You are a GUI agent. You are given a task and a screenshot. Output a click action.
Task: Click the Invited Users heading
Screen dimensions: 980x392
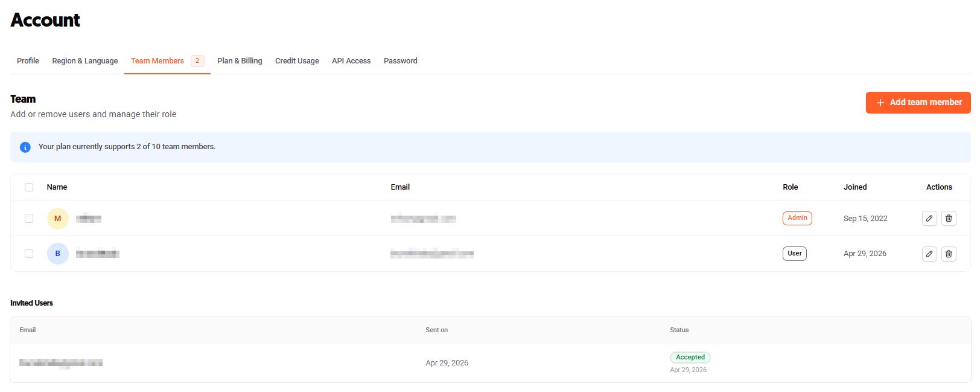pyautogui.click(x=31, y=303)
